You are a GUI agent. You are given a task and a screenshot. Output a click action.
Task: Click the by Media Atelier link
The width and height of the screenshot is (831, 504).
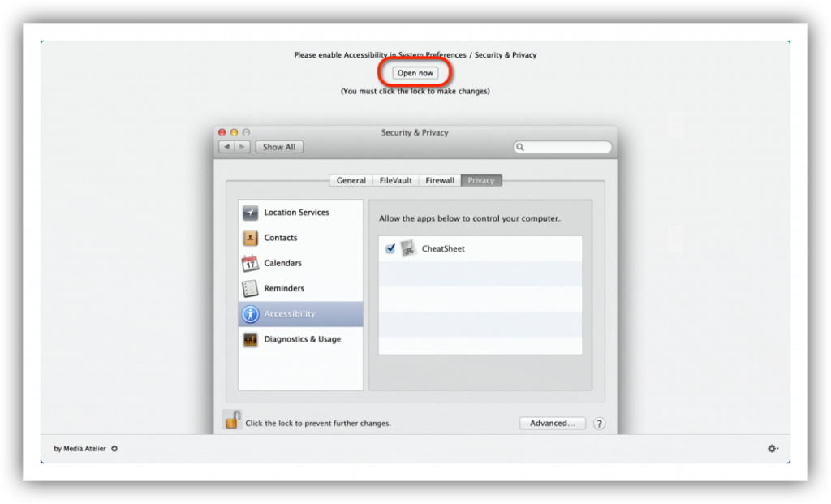click(x=80, y=448)
